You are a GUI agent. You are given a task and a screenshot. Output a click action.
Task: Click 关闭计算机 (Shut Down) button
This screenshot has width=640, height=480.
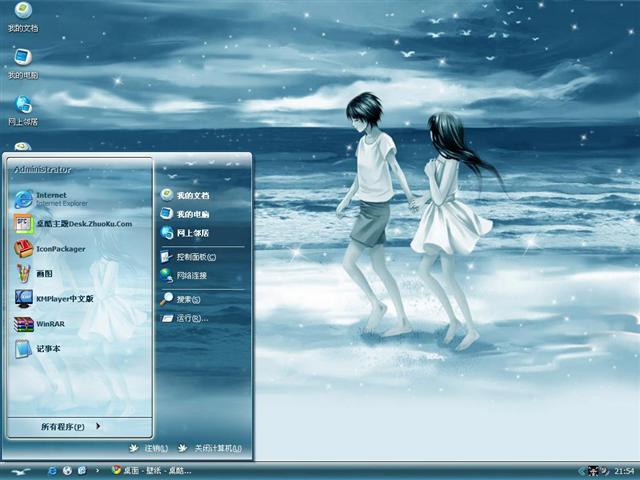(x=211, y=448)
